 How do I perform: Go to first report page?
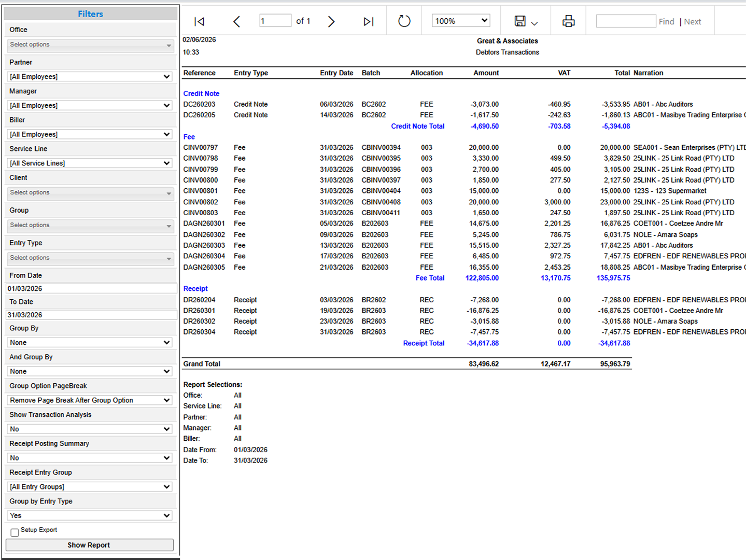[x=199, y=21]
